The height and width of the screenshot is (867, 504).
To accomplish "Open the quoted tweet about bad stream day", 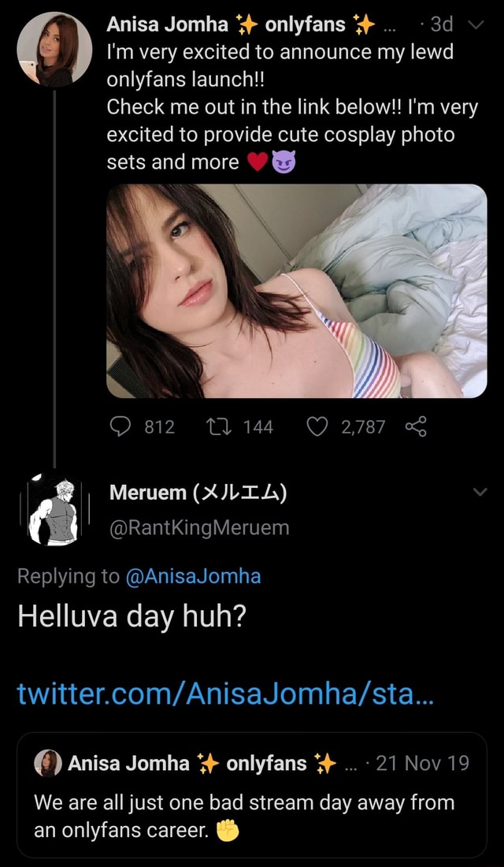I will [x=252, y=816].
